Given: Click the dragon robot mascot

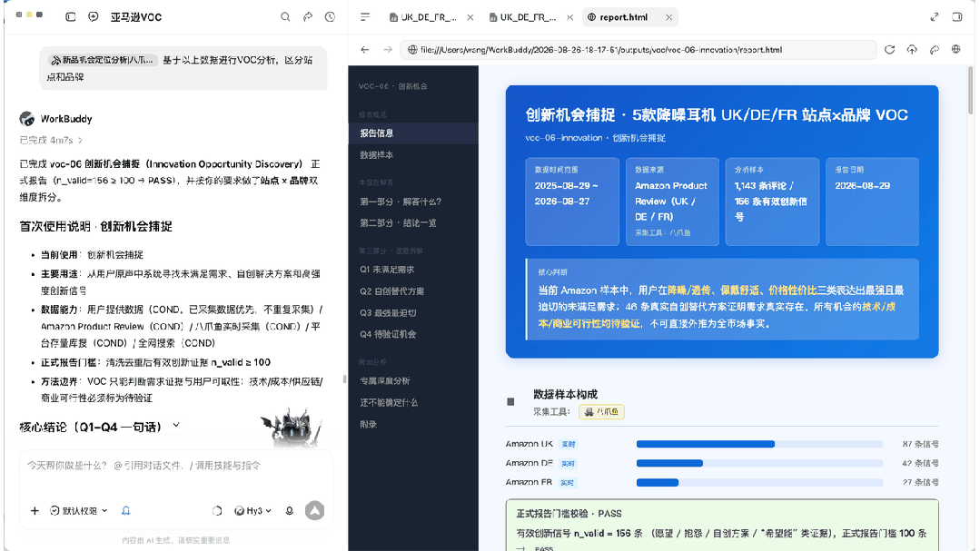Looking at the screenshot, I should click(x=292, y=428).
